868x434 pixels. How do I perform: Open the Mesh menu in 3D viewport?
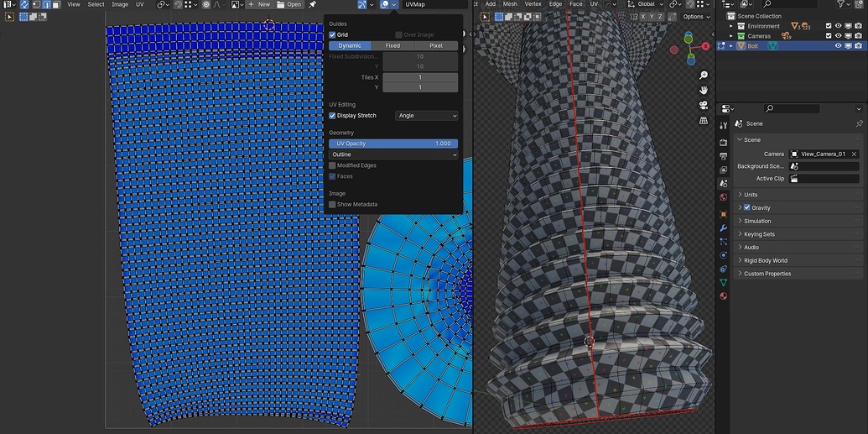coord(510,4)
